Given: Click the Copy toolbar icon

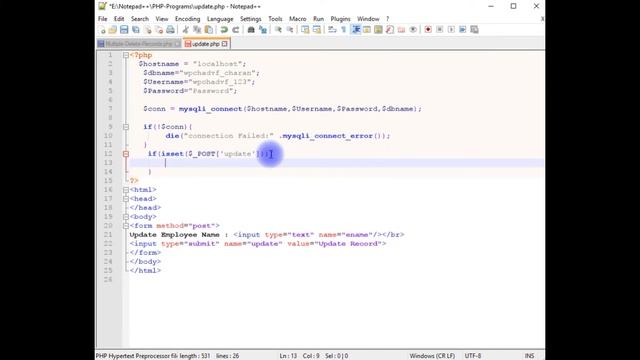Looking at the screenshot, I should (197, 30).
